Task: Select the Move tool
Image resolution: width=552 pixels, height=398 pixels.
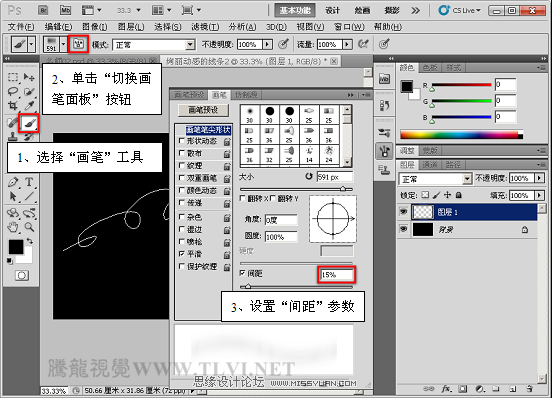Action: [x=29, y=77]
